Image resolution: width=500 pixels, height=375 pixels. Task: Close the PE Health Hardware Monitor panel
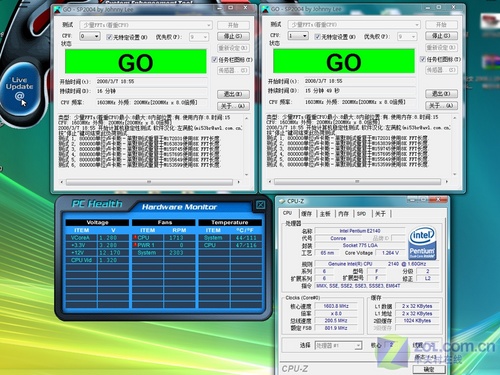(x=261, y=205)
